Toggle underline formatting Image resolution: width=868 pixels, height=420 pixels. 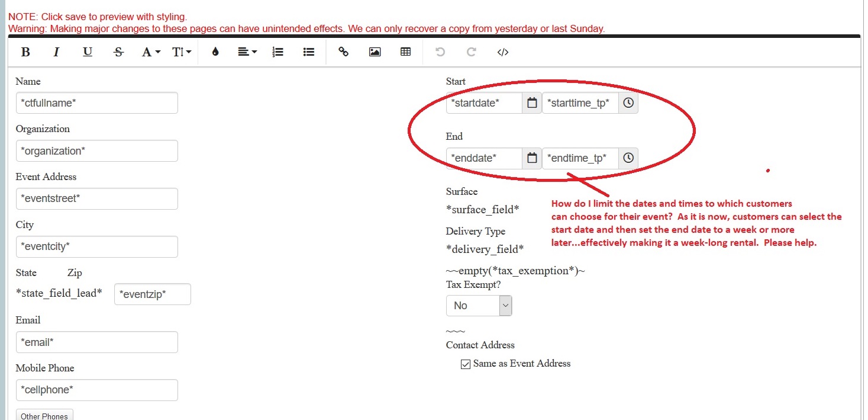coord(88,52)
